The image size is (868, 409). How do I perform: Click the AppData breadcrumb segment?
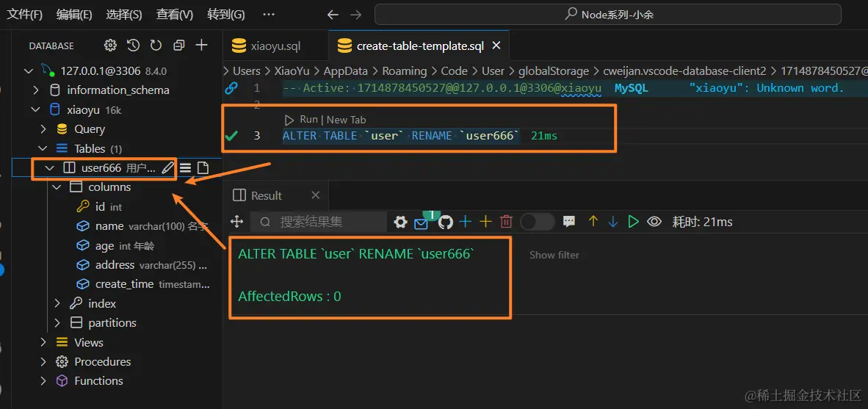[347, 70]
